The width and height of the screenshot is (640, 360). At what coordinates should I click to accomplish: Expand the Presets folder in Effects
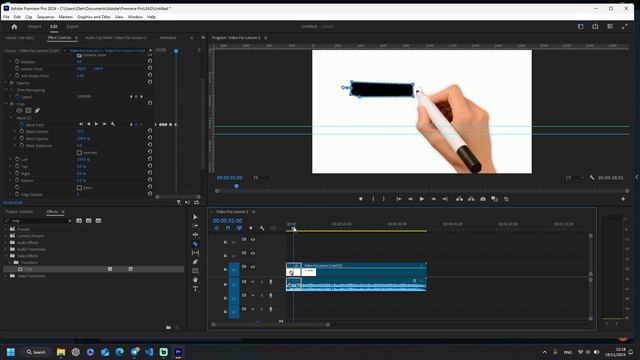[x=6, y=229]
